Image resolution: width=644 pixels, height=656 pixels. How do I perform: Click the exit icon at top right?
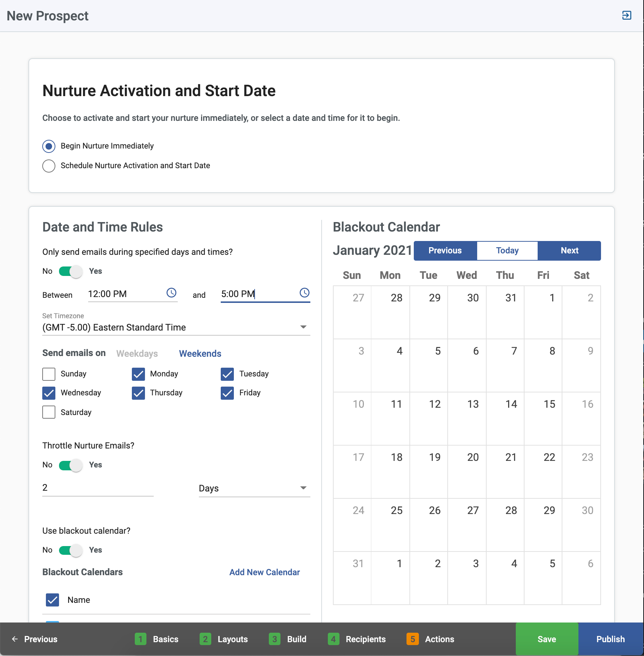point(627,15)
